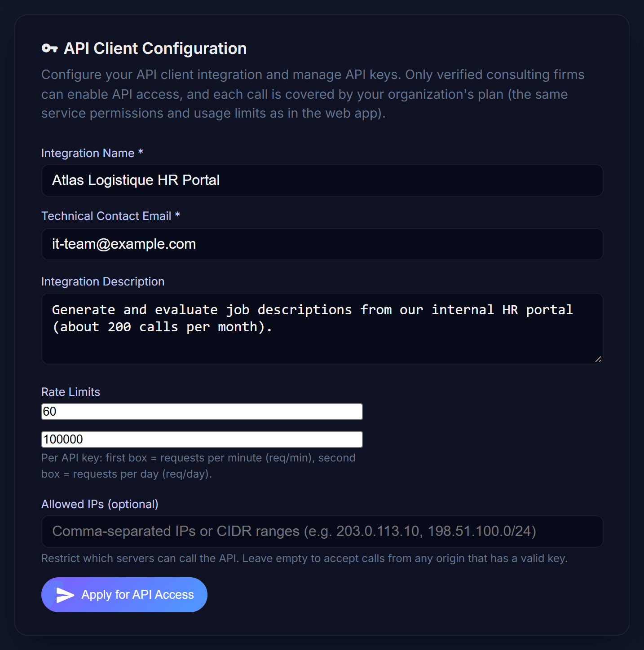
Task: Click the Allowed IPs input field
Action: click(x=322, y=531)
